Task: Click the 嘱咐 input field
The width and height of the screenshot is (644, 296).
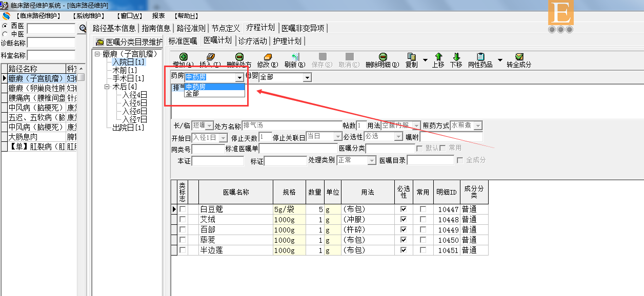Action: [x=452, y=137]
